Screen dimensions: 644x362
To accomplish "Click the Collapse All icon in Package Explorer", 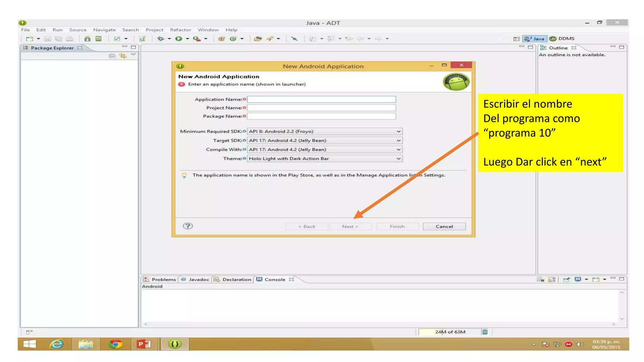I will 112,56.
